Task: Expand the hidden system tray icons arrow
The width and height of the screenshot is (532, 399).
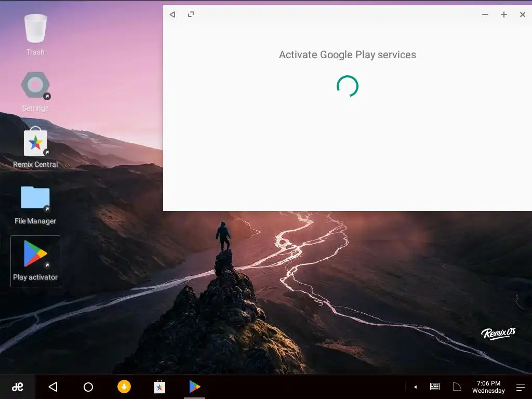Action: pos(415,387)
